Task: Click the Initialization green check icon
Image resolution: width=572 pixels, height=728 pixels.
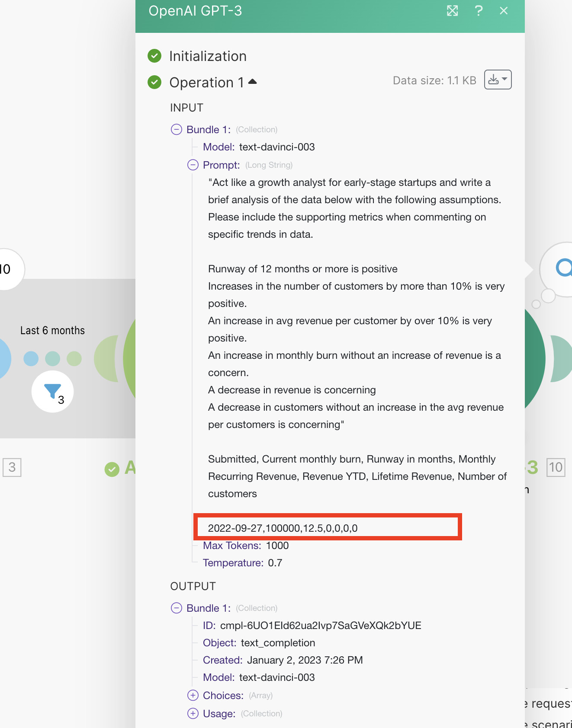Action: pos(154,56)
